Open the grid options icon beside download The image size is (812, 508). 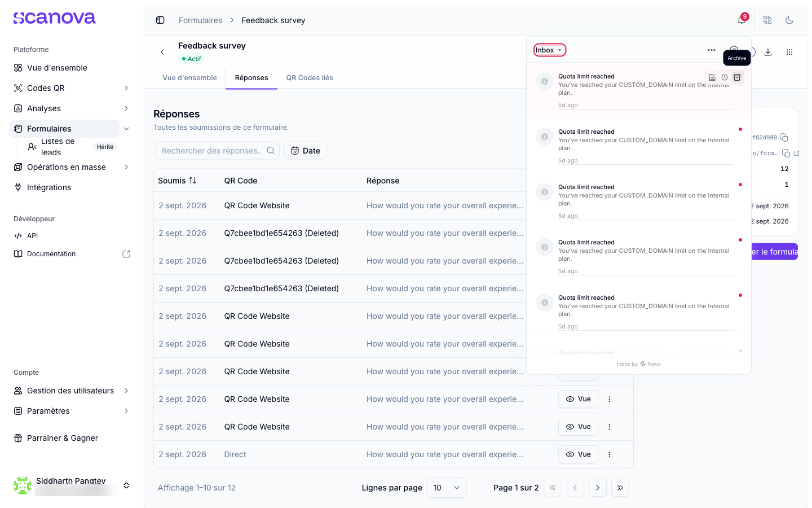789,52
